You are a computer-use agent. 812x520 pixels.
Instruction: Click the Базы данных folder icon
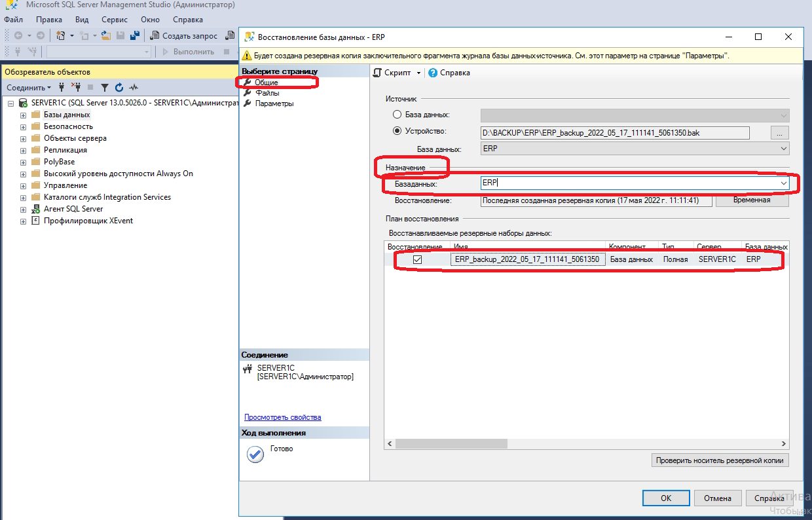click(x=35, y=115)
